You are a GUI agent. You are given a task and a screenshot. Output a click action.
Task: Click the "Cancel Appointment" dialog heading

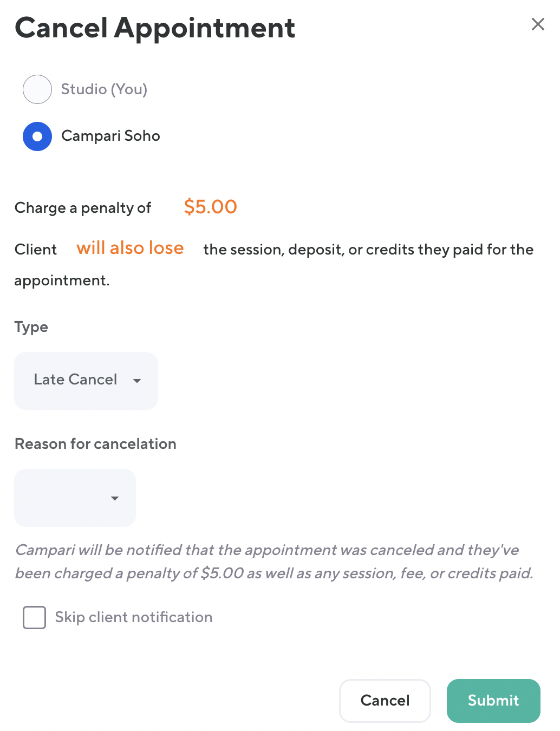[x=155, y=28]
